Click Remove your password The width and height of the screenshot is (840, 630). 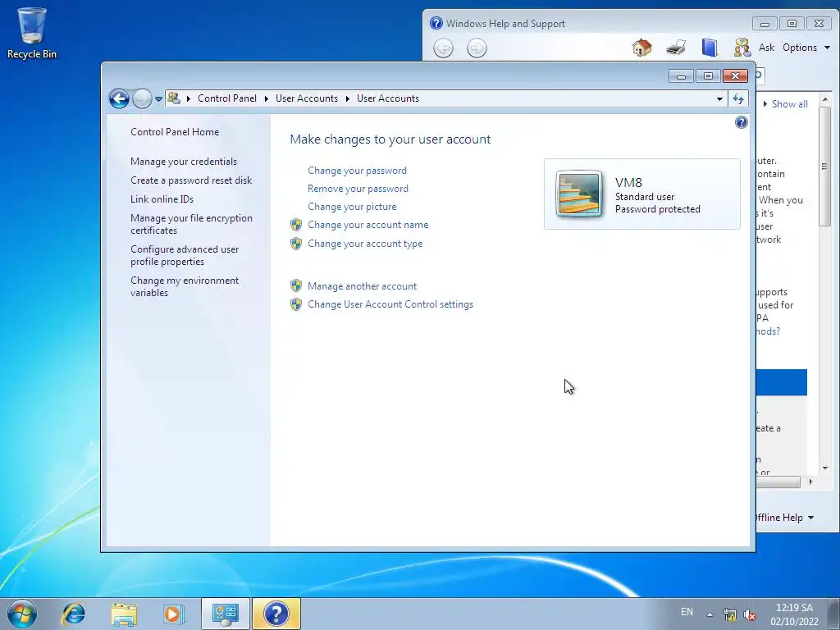click(x=358, y=189)
